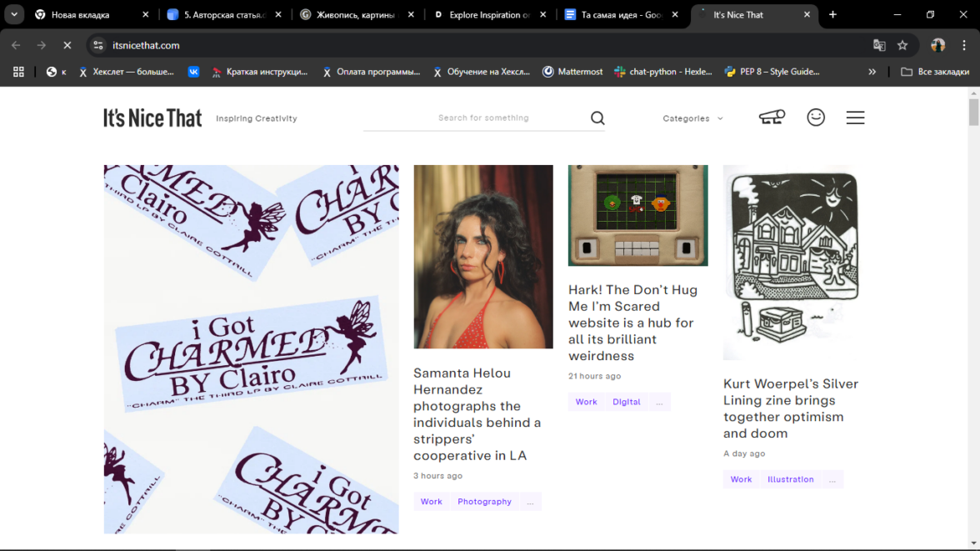Click the page vertical scrollbar thumb
This screenshot has width=980, height=551.
(973, 112)
